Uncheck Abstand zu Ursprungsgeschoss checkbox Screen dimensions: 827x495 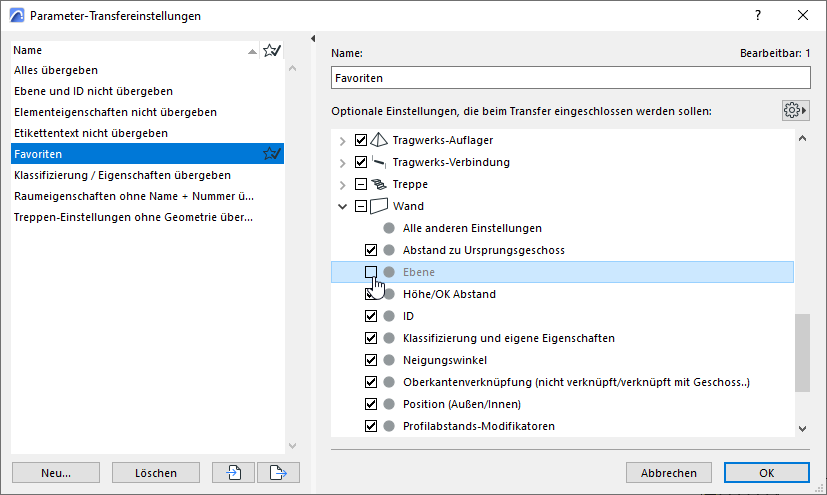(x=371, y=250)
